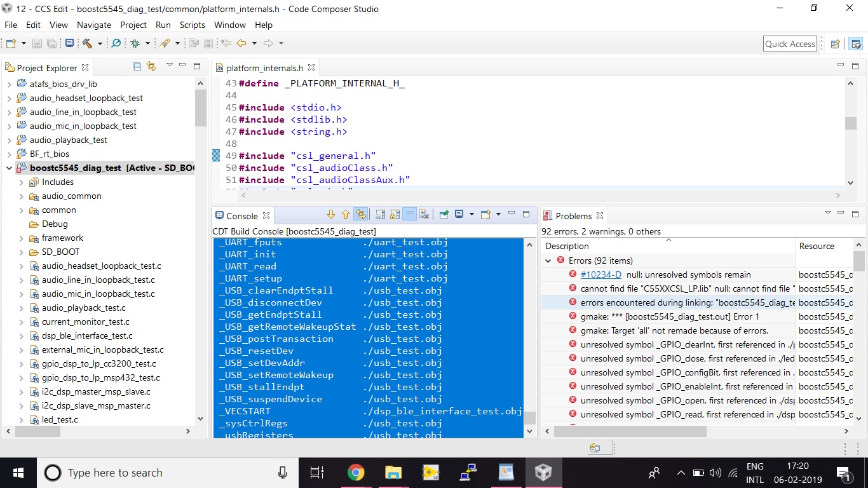The height and width of the screenshot is (488, 868).
Task: Click the Save All toolbar icon
Action: tap(51, 43)
